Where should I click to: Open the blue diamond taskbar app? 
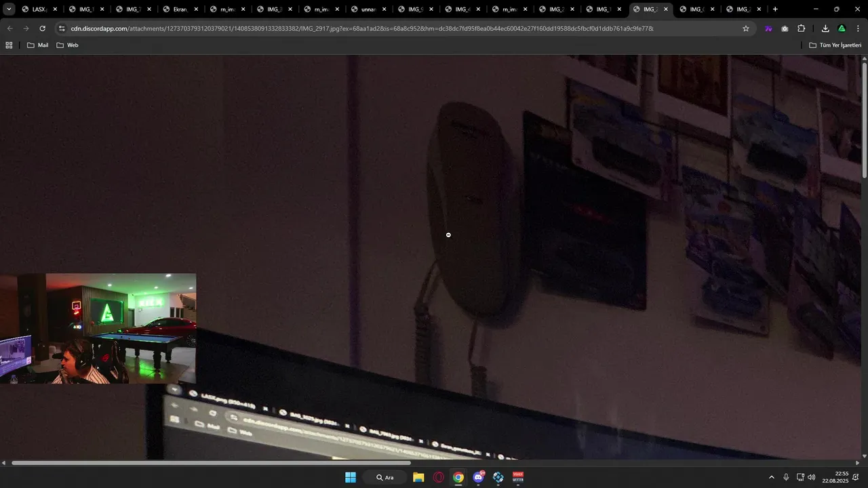[x=498, y=477]
